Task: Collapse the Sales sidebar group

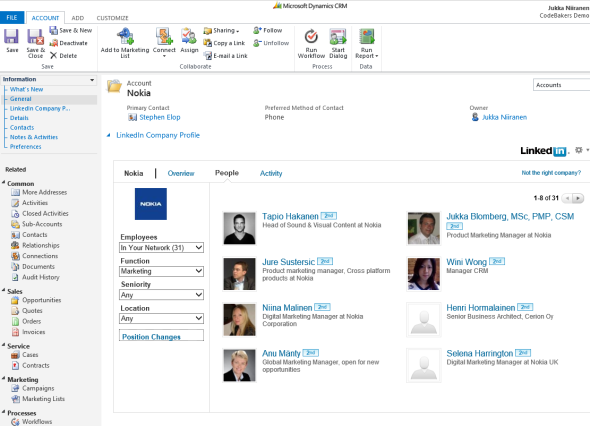Action: pyautogui.click(x=3, y=291)
